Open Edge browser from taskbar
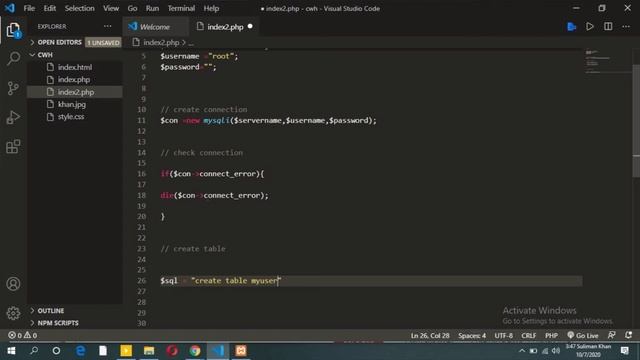Image resolution: width=640 pixels, height=360 pixels. (x=80, y=351)
